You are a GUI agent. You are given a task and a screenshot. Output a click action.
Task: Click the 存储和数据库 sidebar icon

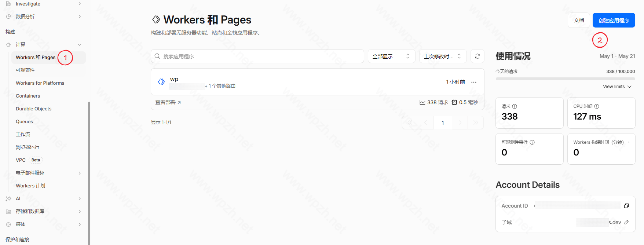coord(8,212)
